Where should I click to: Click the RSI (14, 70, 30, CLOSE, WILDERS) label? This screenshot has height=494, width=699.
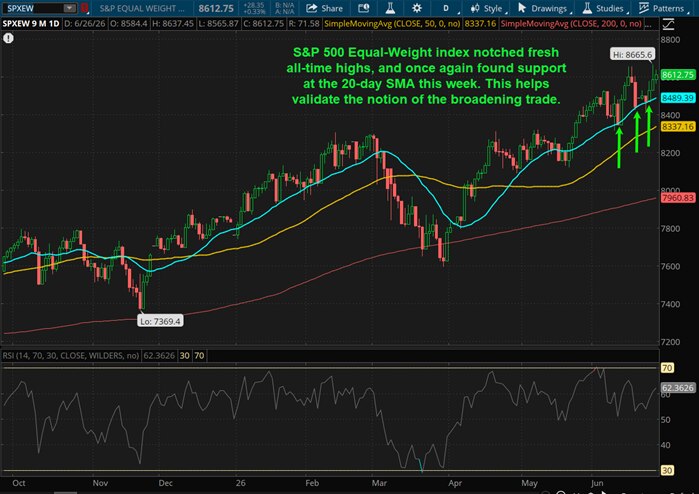pos(70,355)
